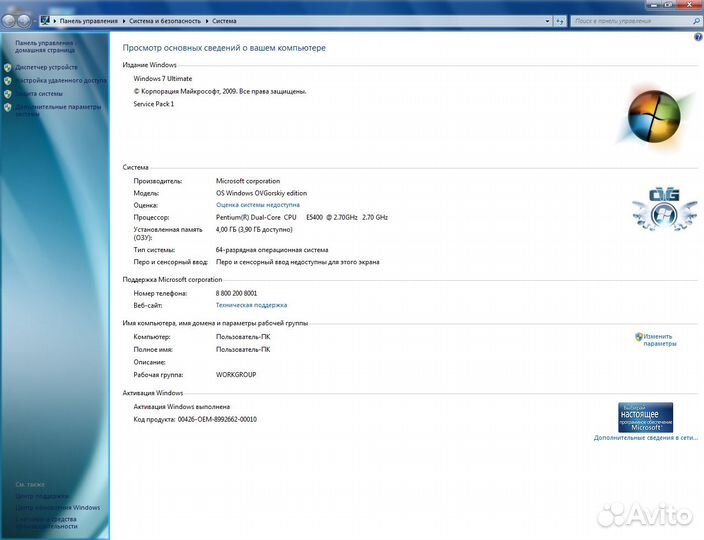Click the Forward navigation arrow button
Image resolution: width=704 pixels, height=540 pixels.
point(24,19)
